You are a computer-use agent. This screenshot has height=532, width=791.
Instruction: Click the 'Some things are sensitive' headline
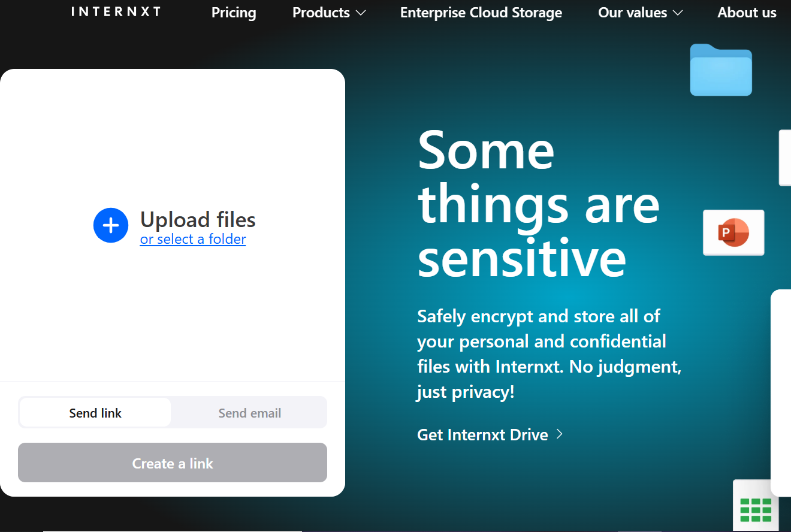(x=538, y=204)
